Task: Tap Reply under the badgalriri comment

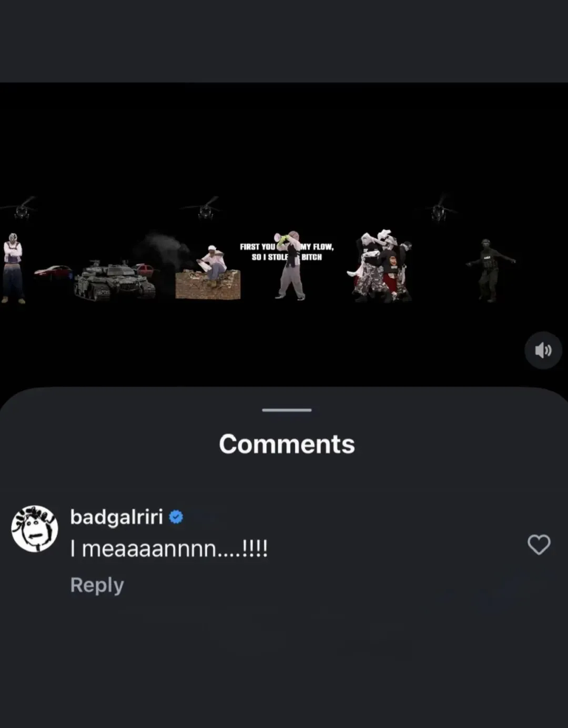Action: pos(97,585)
